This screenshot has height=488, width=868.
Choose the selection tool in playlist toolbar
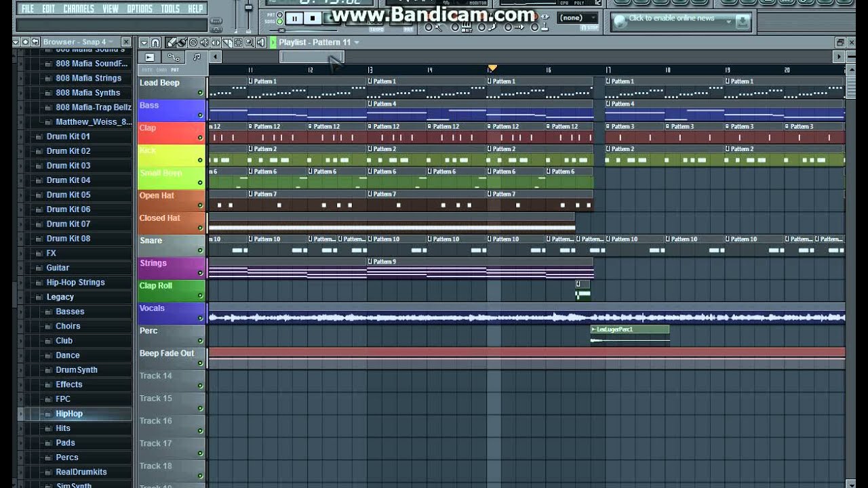point(238,43)
